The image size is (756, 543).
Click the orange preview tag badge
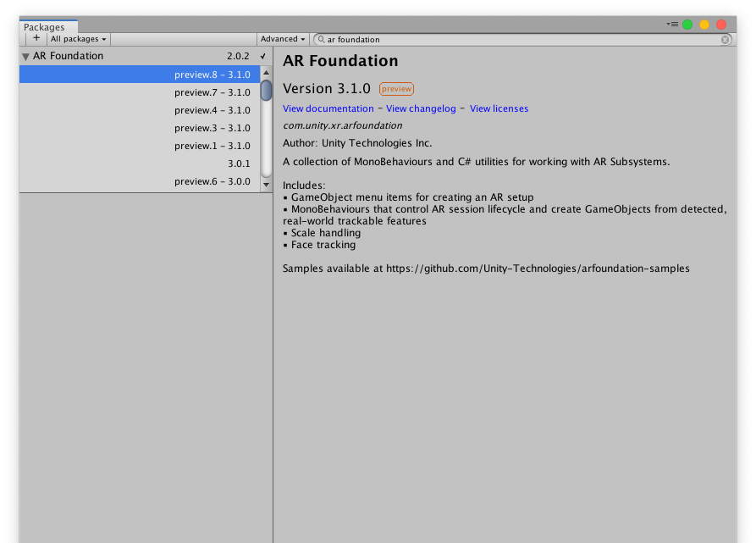click(396, 89)
